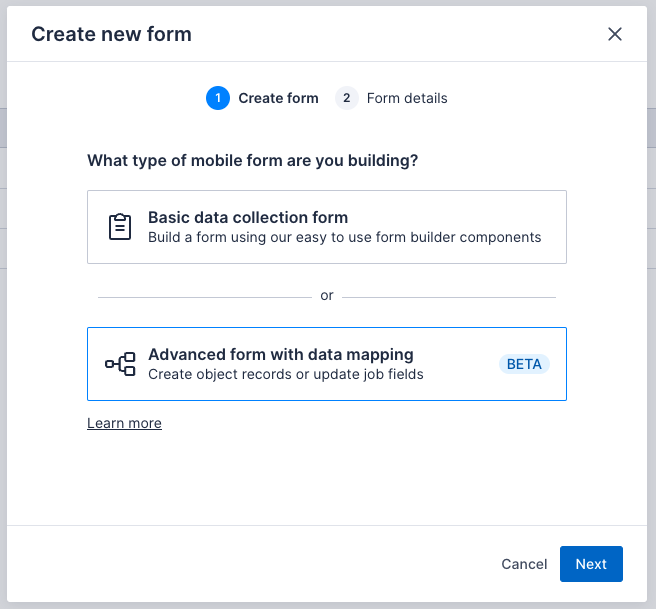
Task: Select the Basic data collection form card
Action: [327, 227]
